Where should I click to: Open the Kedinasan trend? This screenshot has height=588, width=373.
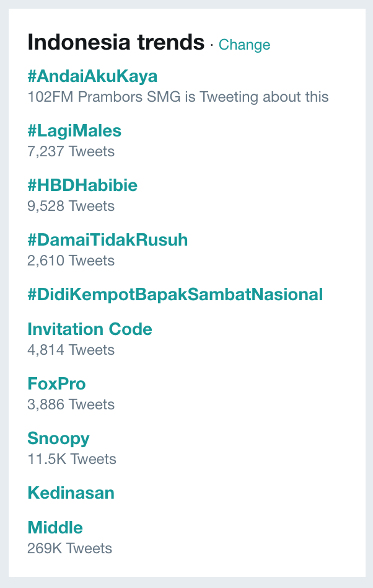pyautogui.click(x=71, y=492)
